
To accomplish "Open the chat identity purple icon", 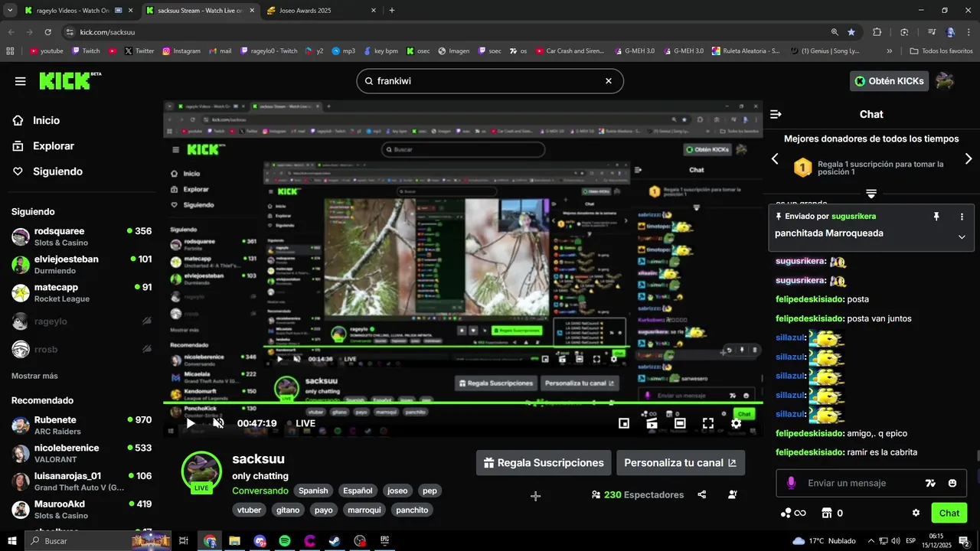I will [x=791, y=483].
